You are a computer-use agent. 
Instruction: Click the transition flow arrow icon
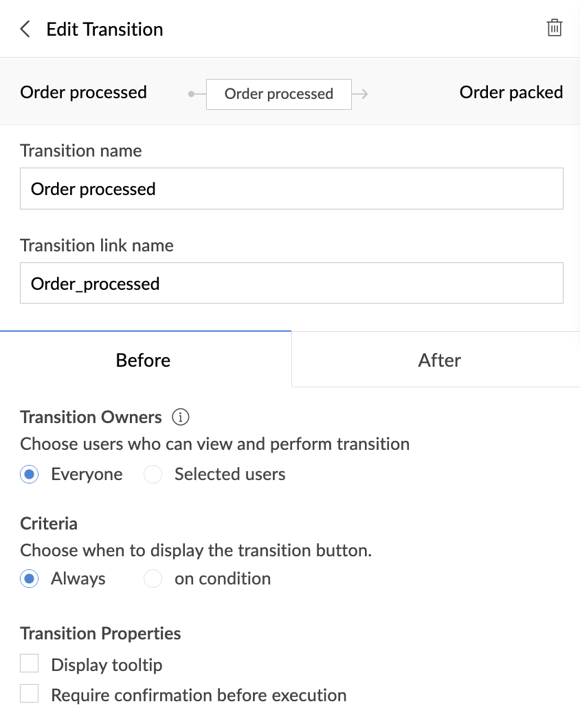[361, 94]
